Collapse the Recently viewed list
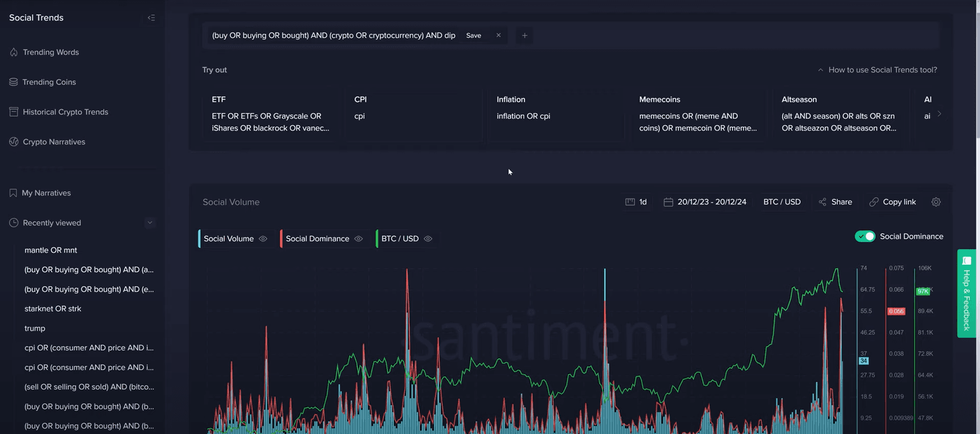This screenshot has width=980, height=434. coord(150,223)
